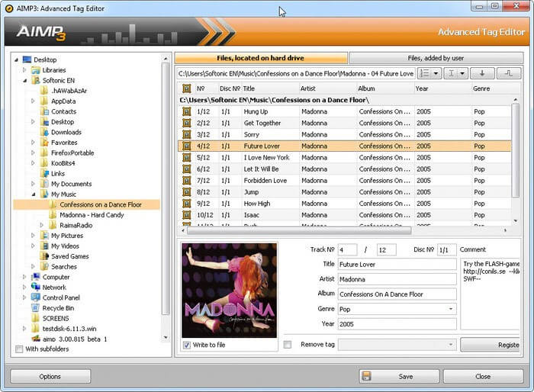Click the down arrow toolbar icon
Image resolution: width=534 pixels, height=392 pixels.
pyautogui.click(x=482, y=73)
